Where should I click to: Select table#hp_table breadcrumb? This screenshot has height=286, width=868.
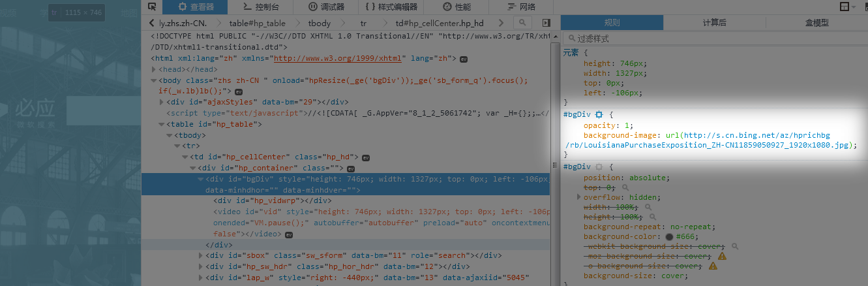tap(258, 24)
